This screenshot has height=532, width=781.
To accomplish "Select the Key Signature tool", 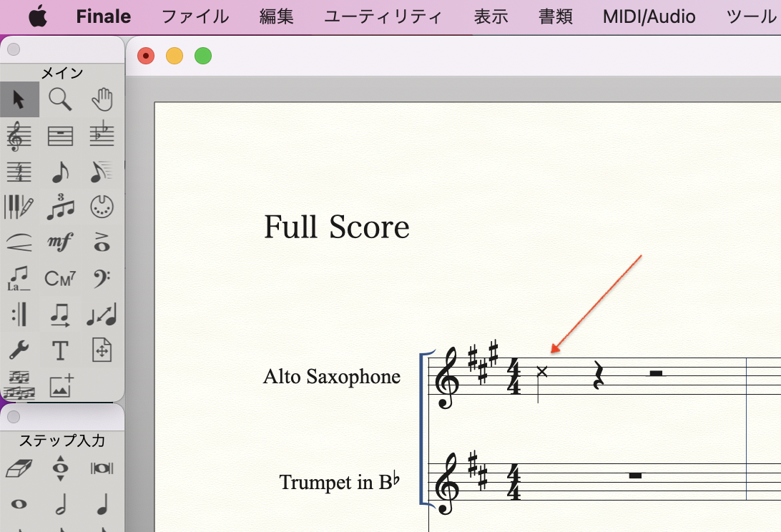I will pos(102,134).
